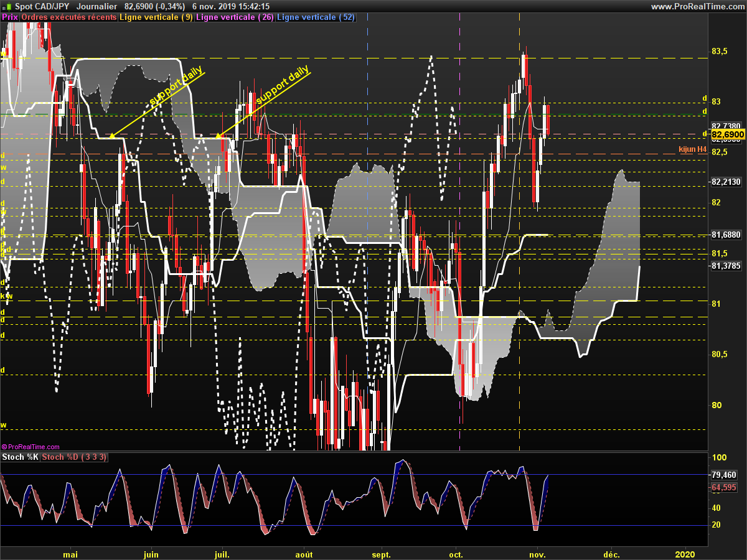Viewport: 747px width, 560px height.
Task: Click the 2020 label on the time axis
Action: tap(685, 554)
